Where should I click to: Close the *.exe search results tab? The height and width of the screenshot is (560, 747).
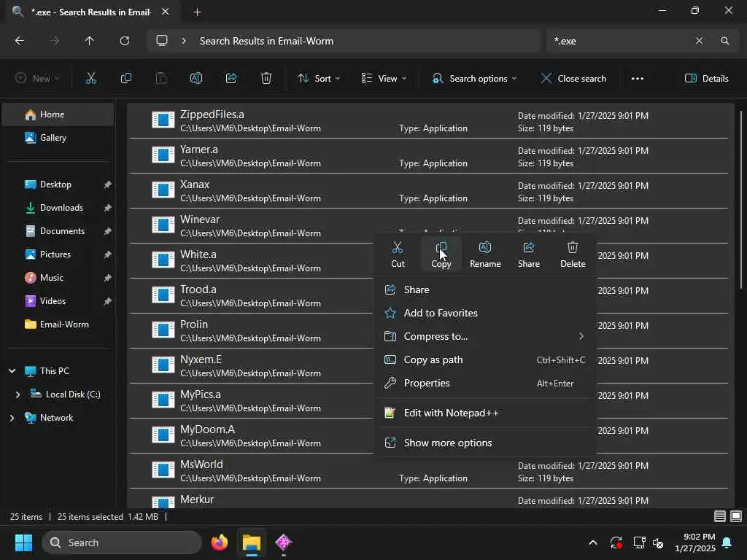165,12
